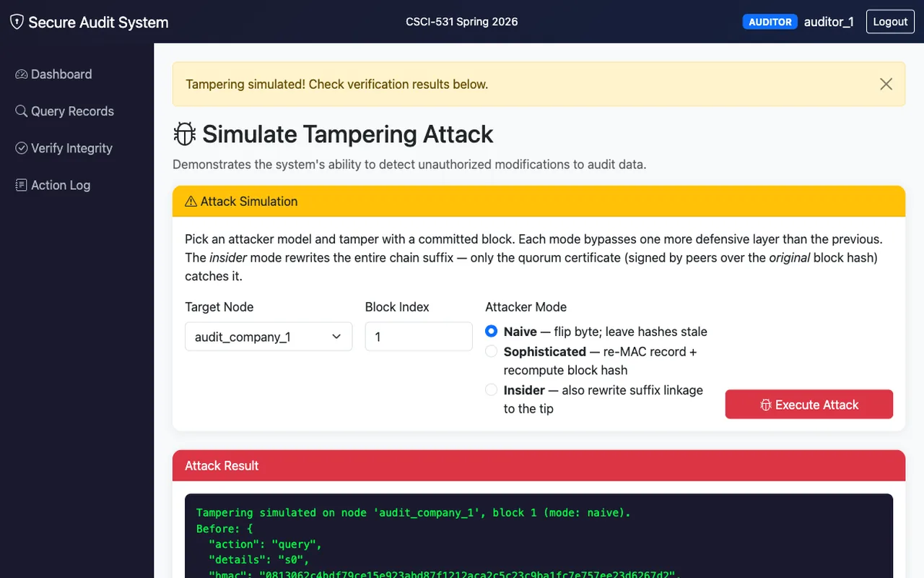Select the Insider attacker mode
924x578 pixels.
click(x=491, y=390)
